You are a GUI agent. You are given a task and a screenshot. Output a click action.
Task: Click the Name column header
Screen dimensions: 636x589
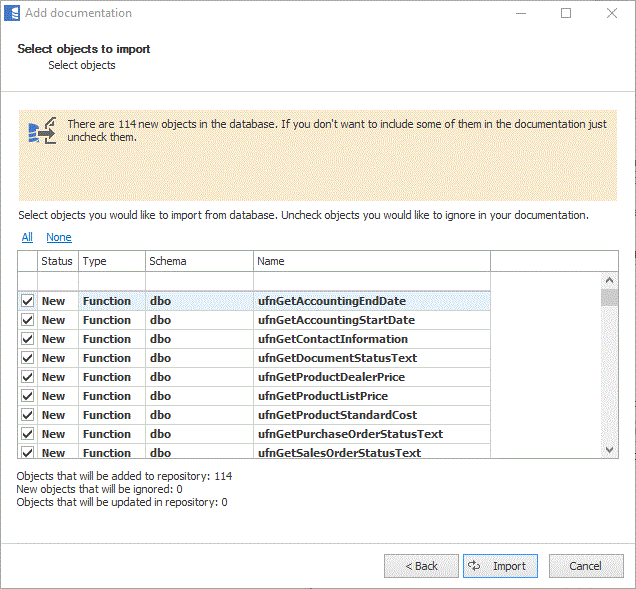[370, 261]
